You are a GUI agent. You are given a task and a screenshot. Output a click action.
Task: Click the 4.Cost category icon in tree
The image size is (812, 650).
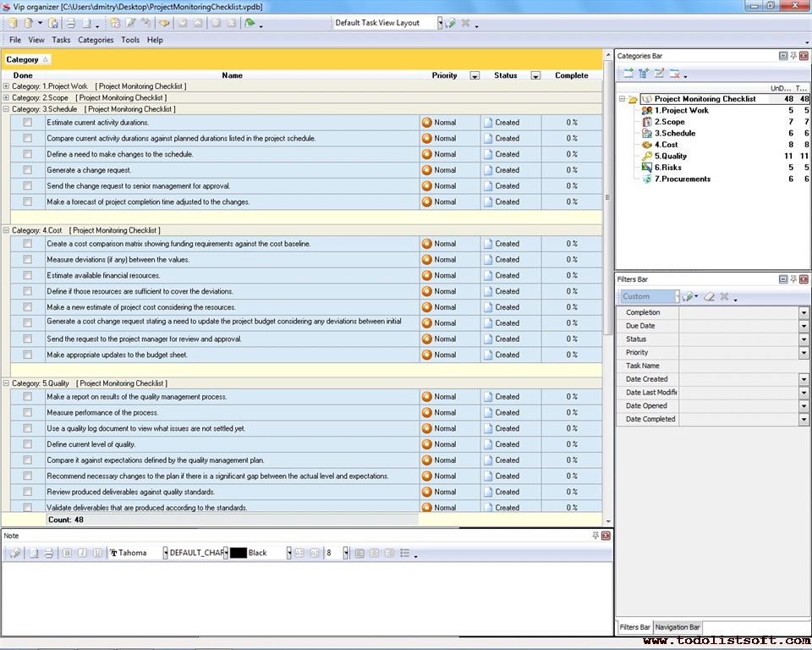(646, 145)
